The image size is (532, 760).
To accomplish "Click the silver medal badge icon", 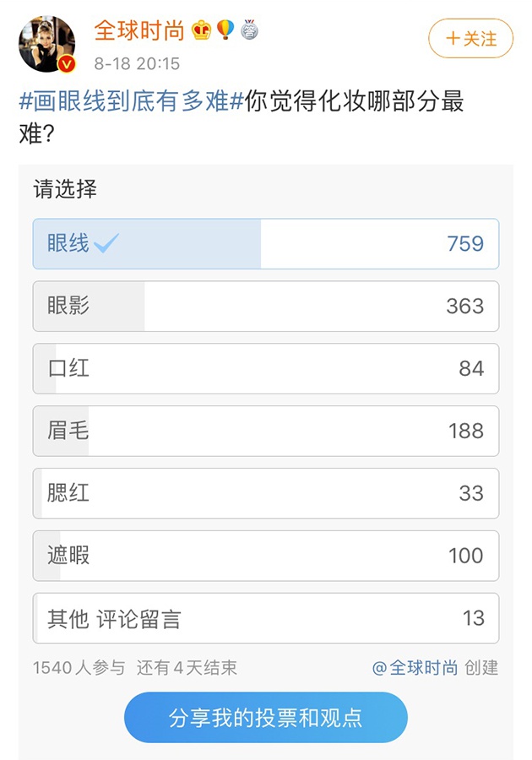I will pos(249,31).
